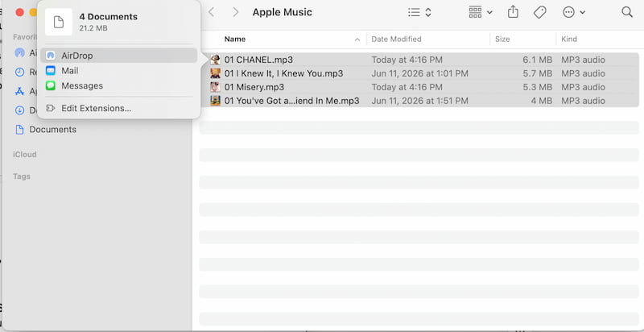This screenshot has width=644, height=332.
Task: Click the Tags toolbar icon
Action: tap(539, 12)
